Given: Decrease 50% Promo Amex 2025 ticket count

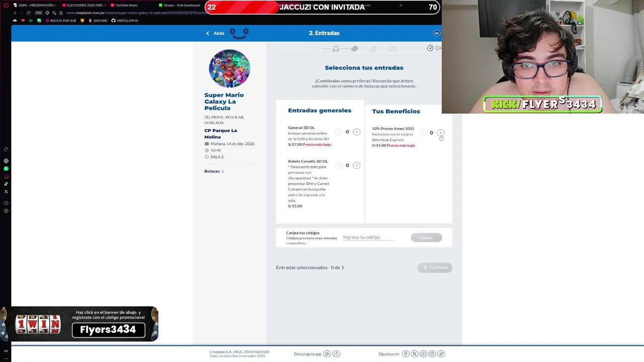Looking at the screenshot, I should pyautogui.click(x=422, y=133).
